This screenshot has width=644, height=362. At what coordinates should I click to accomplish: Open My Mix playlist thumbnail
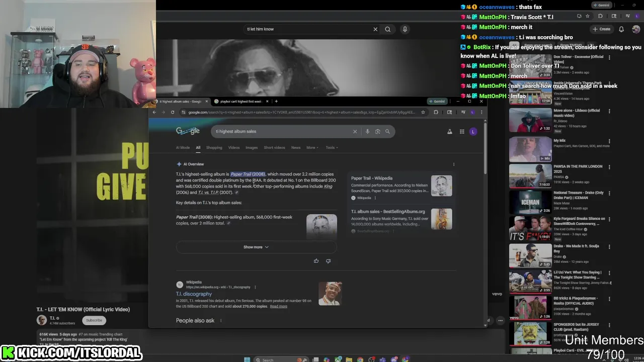530,149
